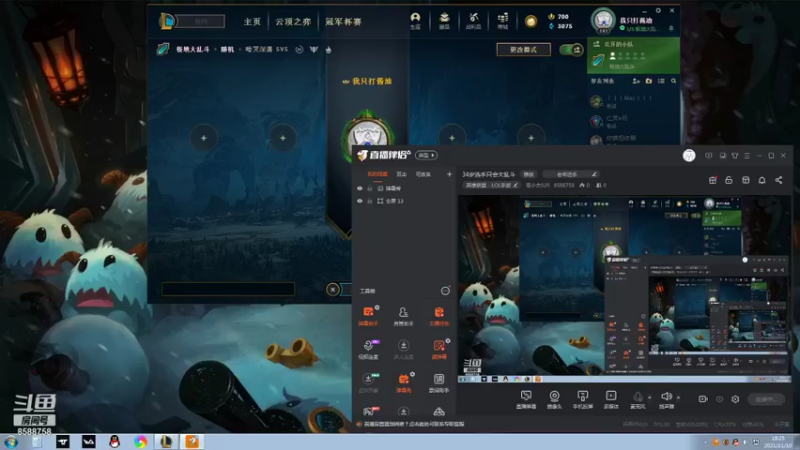Open 云顶之弈 tab in League client
The height and width of the screenshot is (450, 800).
pyautogui.click(x=293, y=21)
